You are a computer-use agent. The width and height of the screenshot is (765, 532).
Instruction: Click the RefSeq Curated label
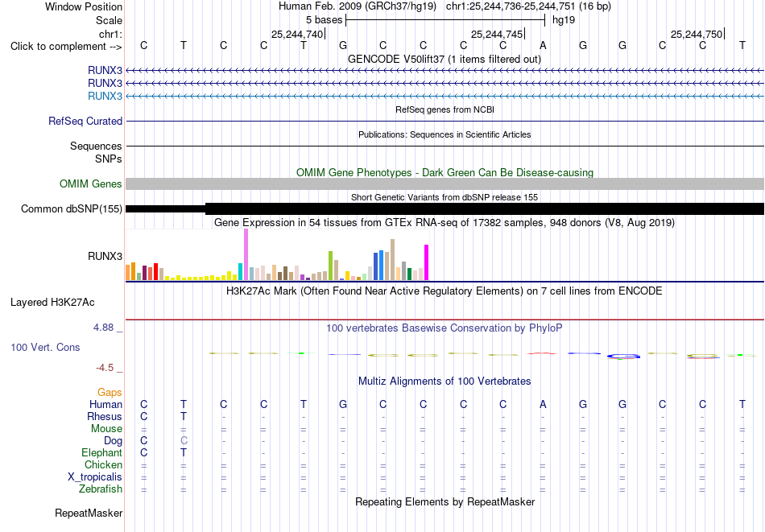(x=85, y=121)
